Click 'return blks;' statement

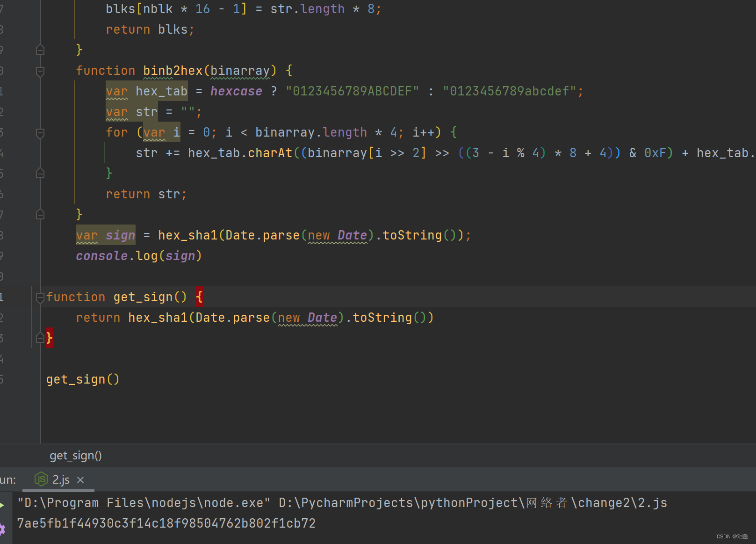coord(150,29)
